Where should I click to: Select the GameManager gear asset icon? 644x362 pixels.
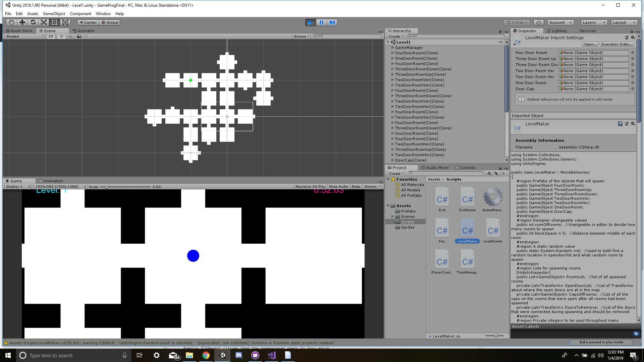tap(492, 198)
